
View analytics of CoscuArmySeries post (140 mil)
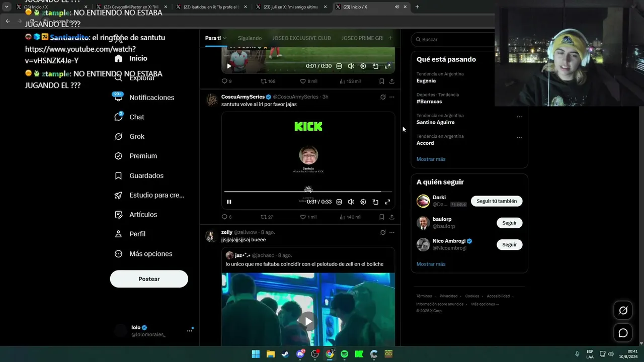click(351, 217)
